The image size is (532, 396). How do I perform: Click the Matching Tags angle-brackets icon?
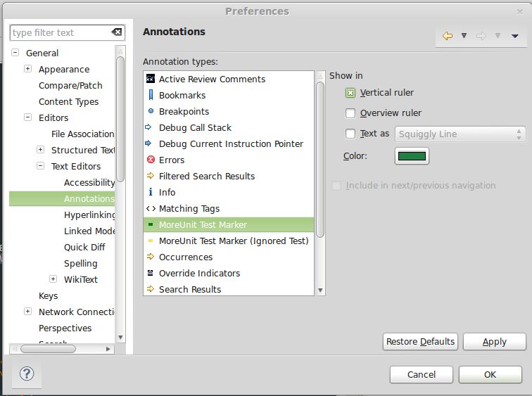pyautogui.click(x=151, y=208)
